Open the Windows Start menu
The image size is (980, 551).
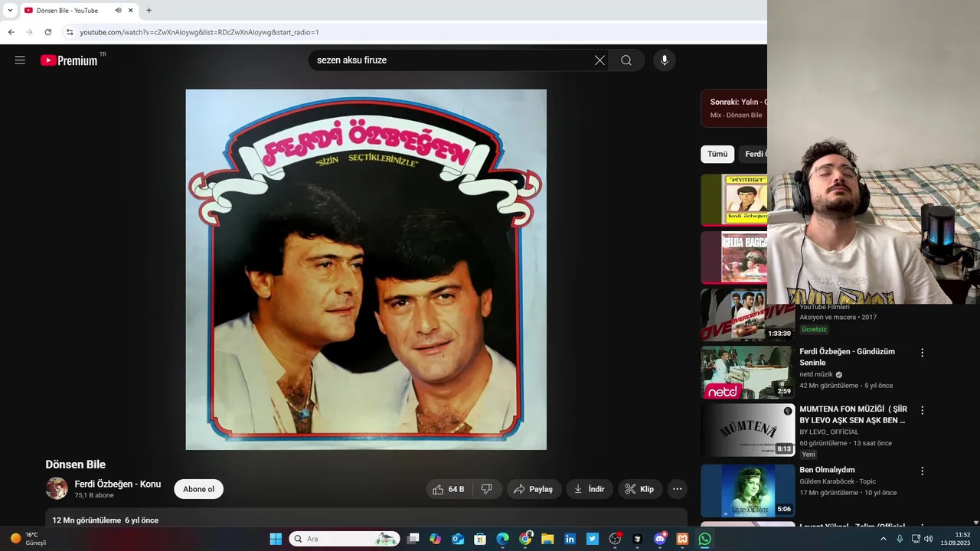tap(276, 539)
